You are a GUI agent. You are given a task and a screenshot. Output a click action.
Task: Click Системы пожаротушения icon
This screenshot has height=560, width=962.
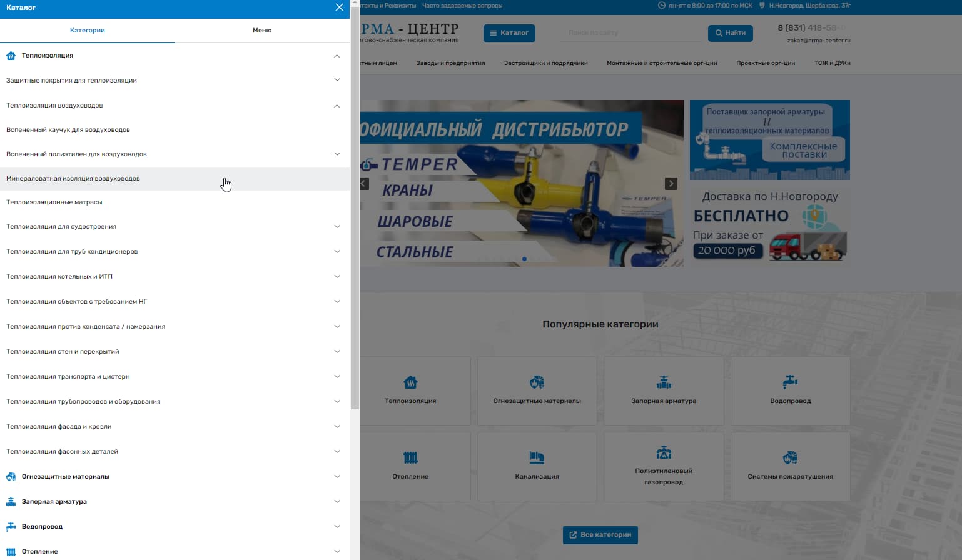791,457
